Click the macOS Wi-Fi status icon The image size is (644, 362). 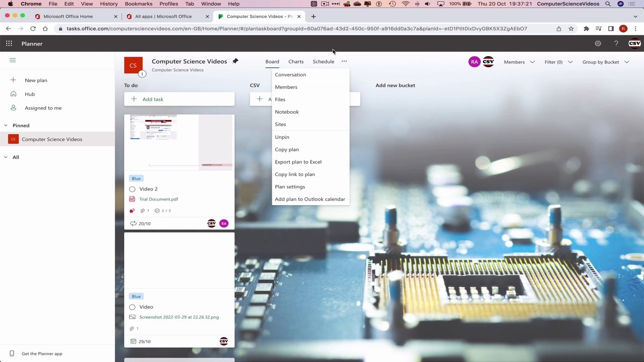tap(406, 4)
